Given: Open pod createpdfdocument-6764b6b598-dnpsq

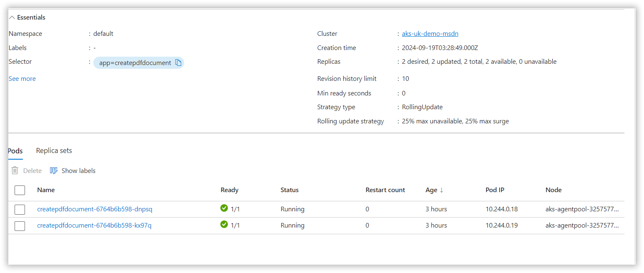Looking at the screenshot, I should pos(95,209).
